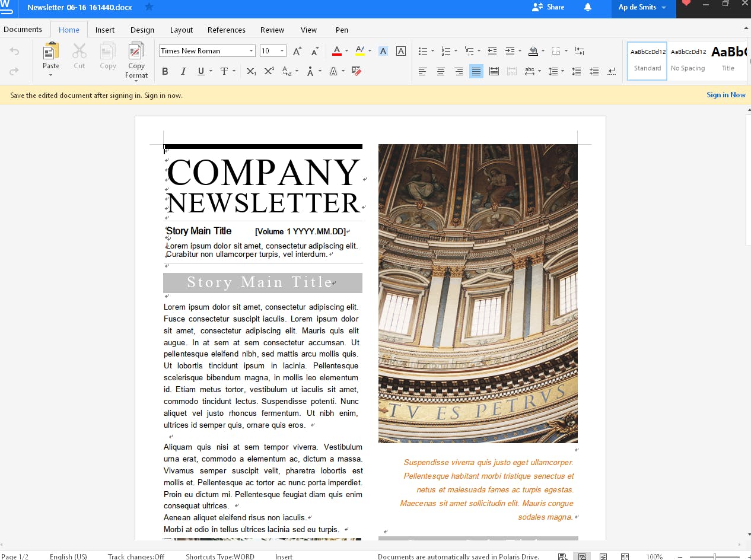Center align text
Image resolution: width=751 pixels, height=560 pixels.
[x=441, y=71]
